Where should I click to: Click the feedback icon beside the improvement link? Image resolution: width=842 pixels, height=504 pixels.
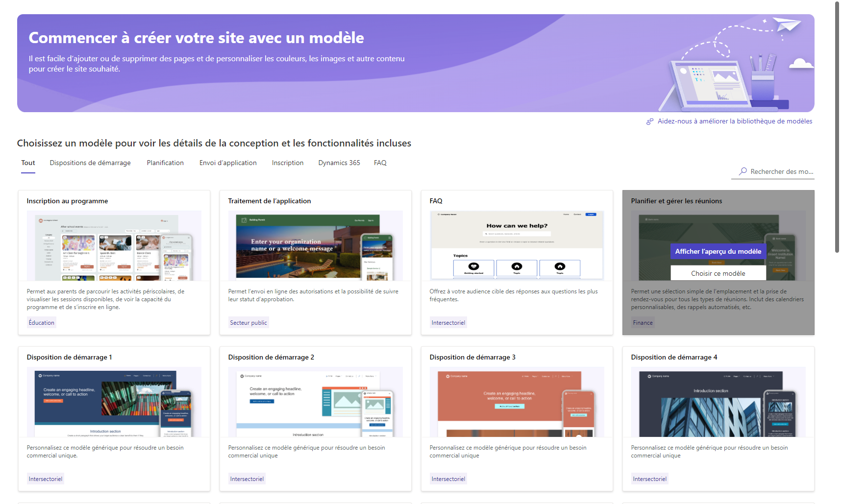click(650, 121)
